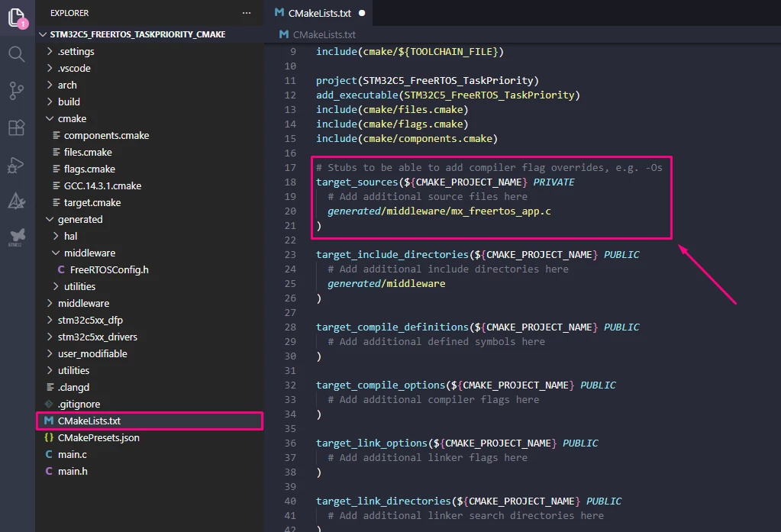Open Explorer views and more actions menu
This screenshot has width=781, height=532.
click(x=247, y=13)
